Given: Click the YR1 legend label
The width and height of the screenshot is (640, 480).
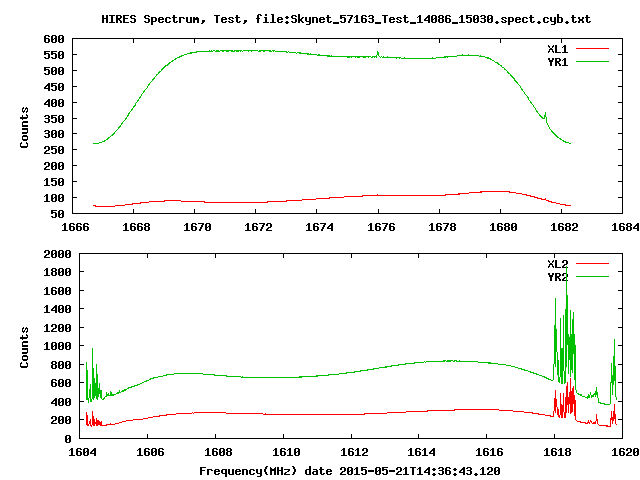Looking at the screenshot, I should pos(558,62).
